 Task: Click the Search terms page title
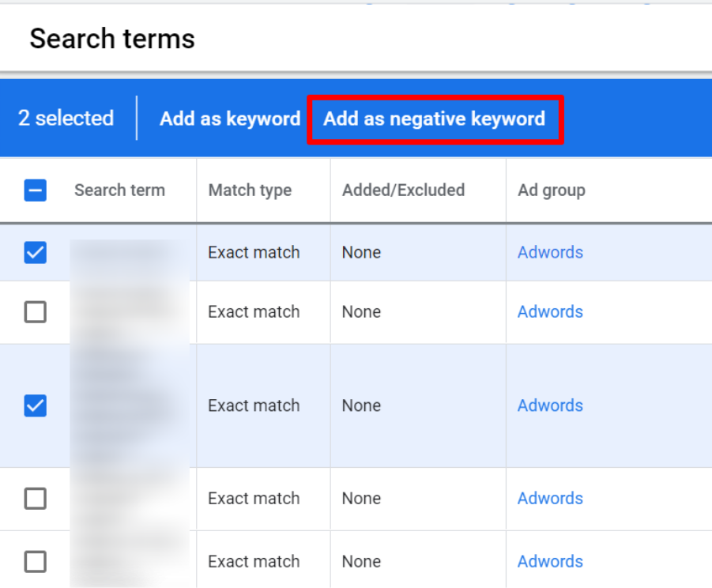pos(111,38)
